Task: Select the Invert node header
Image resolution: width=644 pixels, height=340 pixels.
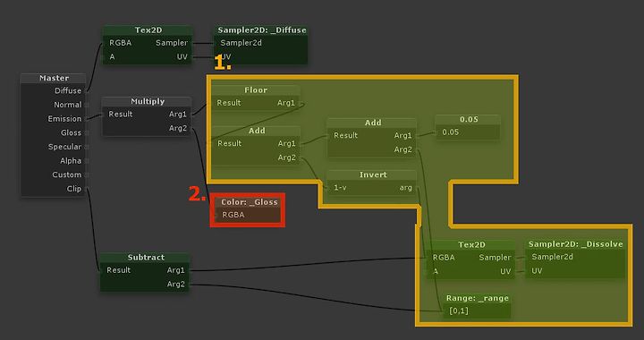Action: coord(372,174)
